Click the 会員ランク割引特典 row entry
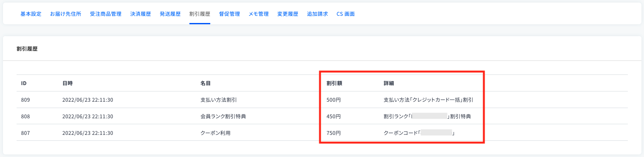The image size is (644, 157). click(223, 116)
